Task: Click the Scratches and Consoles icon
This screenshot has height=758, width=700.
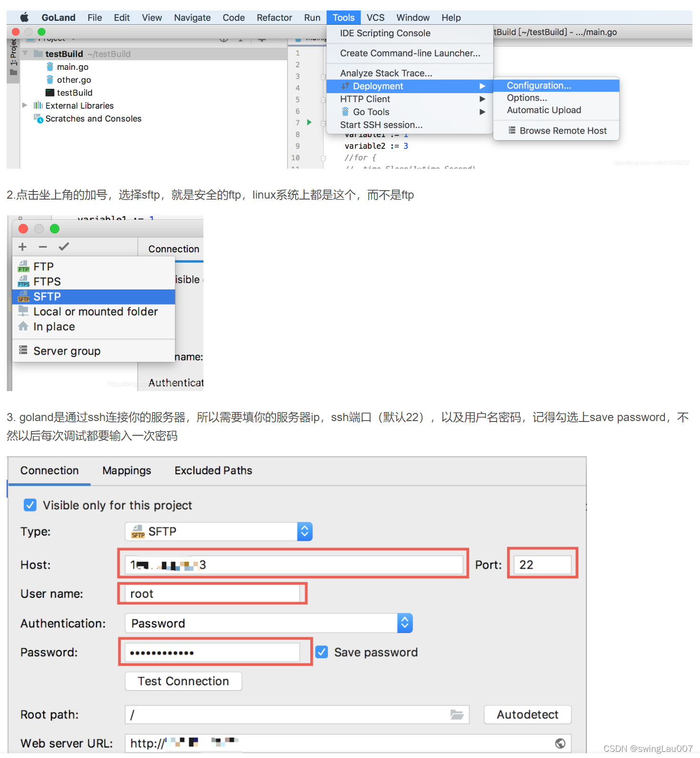Action: pyautogui.click(x=38, y=118)
